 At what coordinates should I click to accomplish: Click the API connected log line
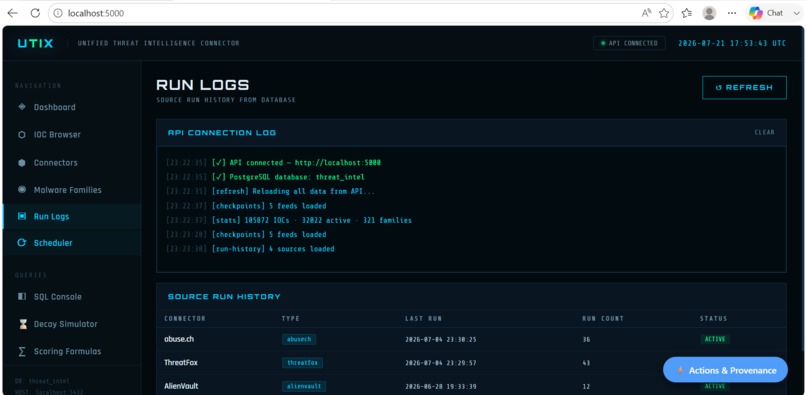click(x=273, y=163)
